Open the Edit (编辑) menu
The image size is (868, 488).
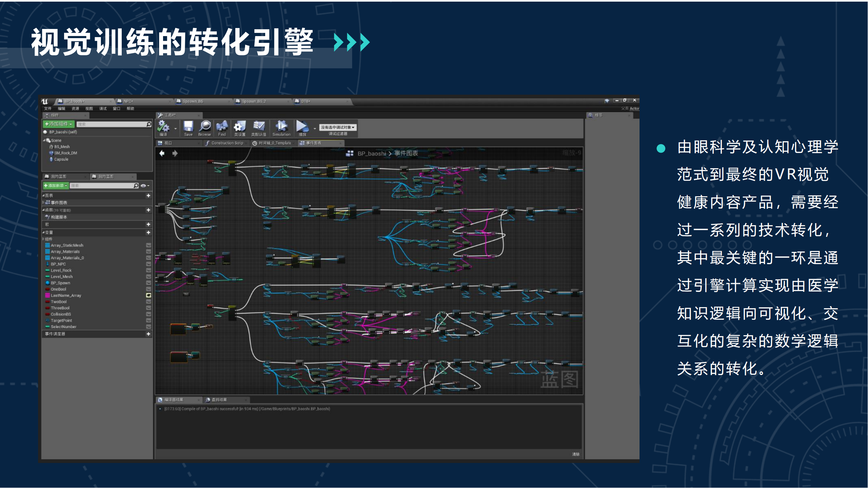[x=62, y=108]
